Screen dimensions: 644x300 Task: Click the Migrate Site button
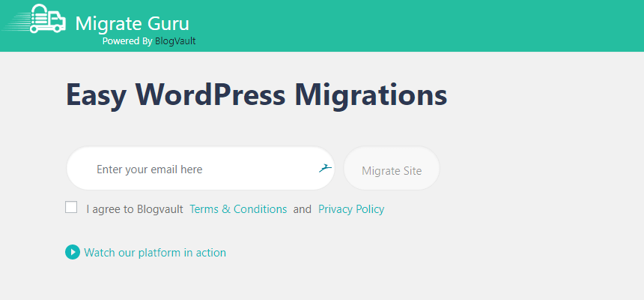tap(392, 168)
